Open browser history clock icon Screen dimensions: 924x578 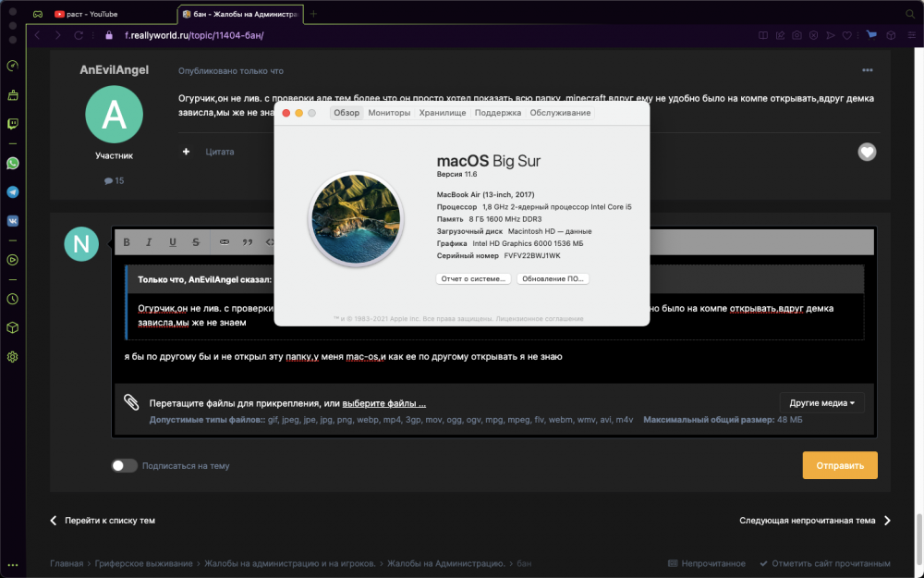tap(12, 299)
